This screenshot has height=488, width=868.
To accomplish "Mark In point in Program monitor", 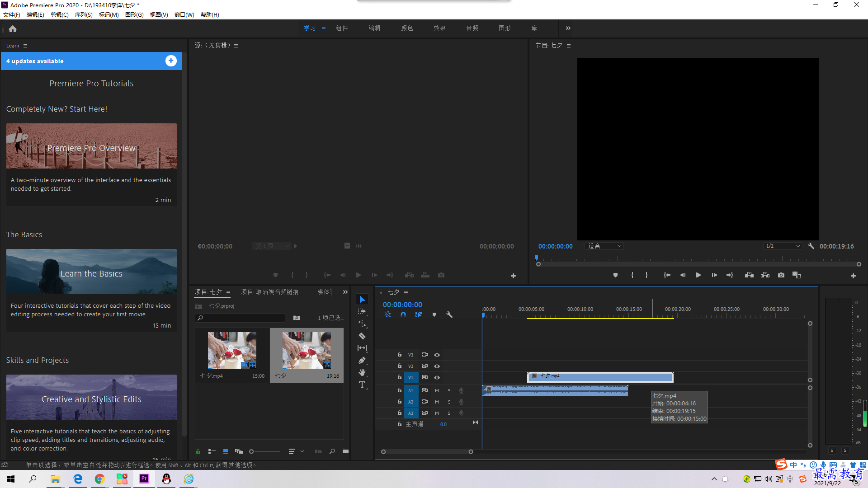I will 632,275.
